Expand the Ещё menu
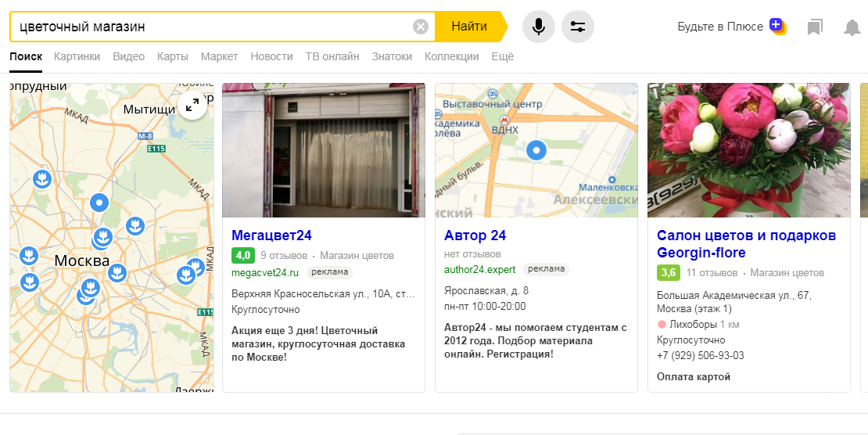The image size is (868, 435). 503,56
